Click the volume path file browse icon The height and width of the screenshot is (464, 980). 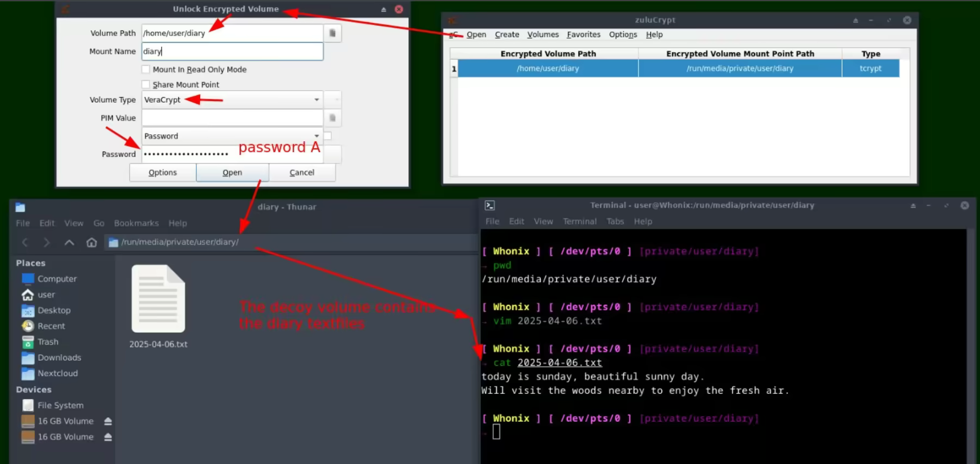click(332, 33)
